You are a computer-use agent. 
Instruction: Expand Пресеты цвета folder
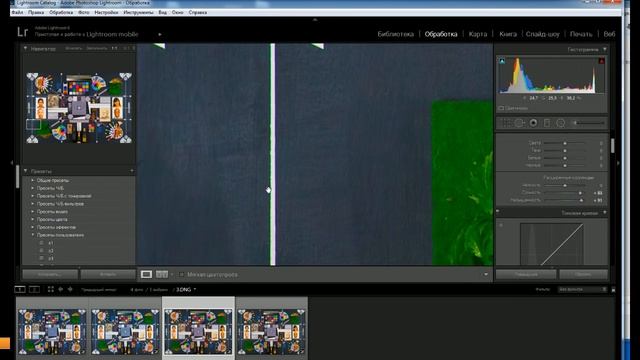click(33, 219)
